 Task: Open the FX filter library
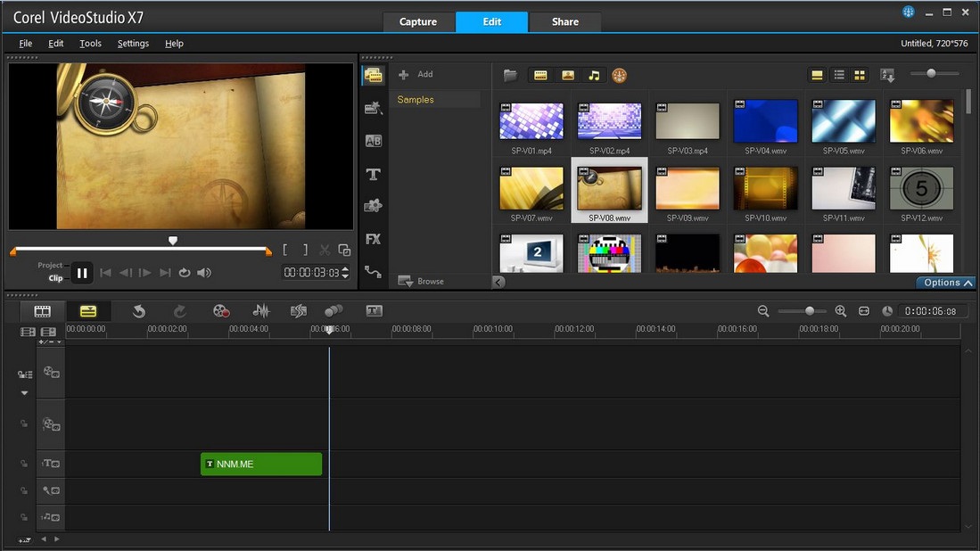pos(373,239)
